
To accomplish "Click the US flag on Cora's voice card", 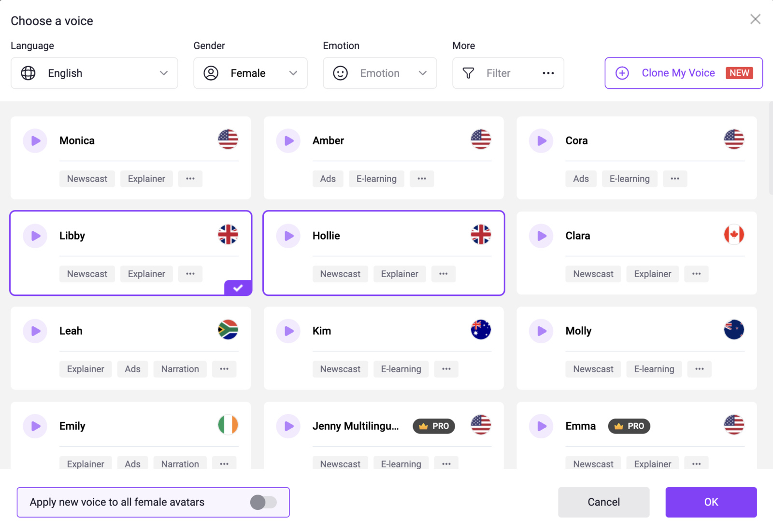I will pos(733,140).
